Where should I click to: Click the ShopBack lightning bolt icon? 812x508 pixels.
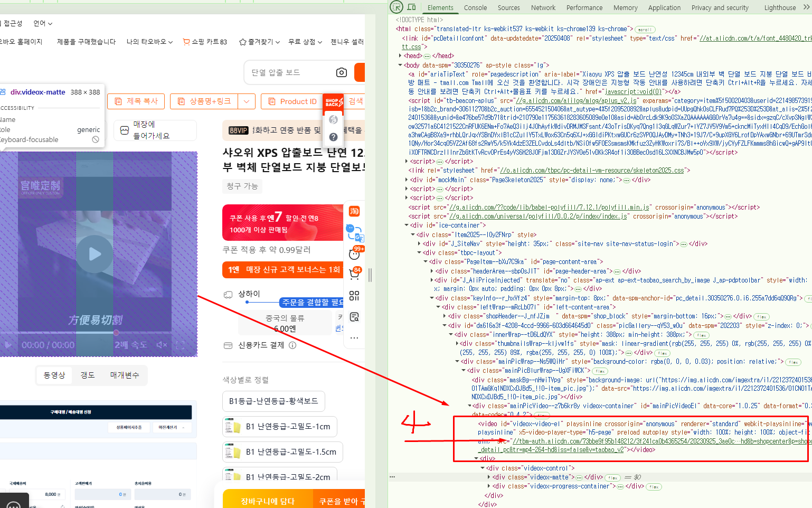[x=333, y=119]
